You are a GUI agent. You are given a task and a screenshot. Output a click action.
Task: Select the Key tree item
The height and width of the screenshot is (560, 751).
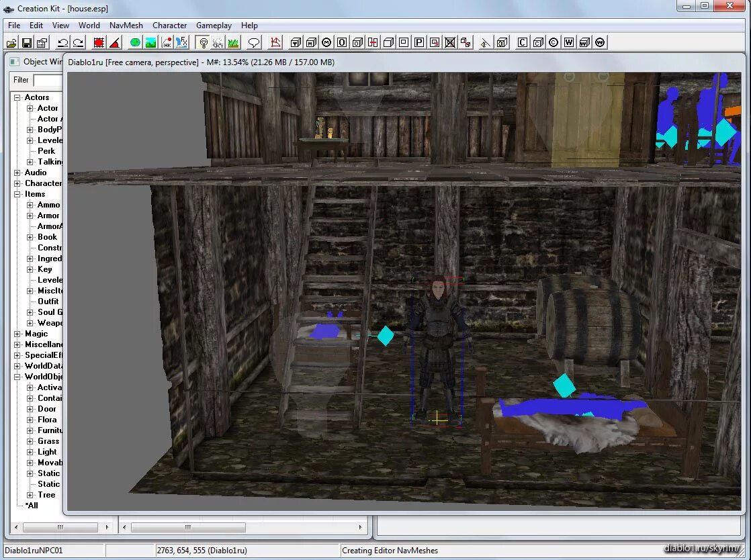pos(44,269)
